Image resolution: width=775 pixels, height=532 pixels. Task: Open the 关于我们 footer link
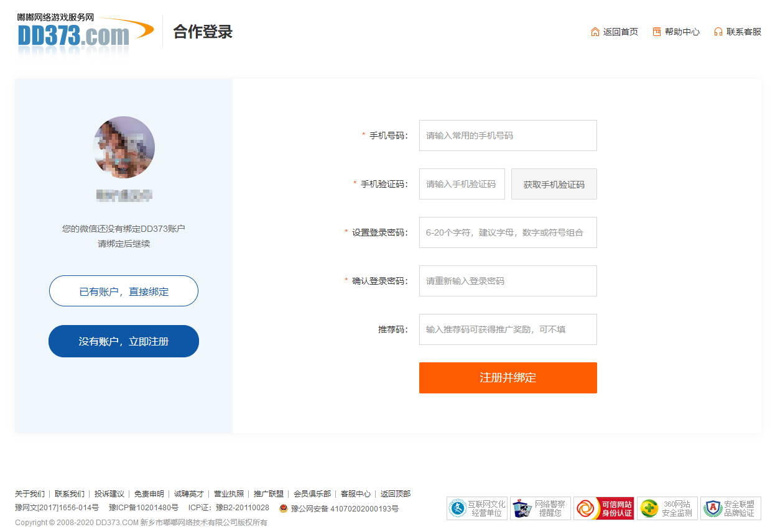pyautogui.click(x=30, y=494)
